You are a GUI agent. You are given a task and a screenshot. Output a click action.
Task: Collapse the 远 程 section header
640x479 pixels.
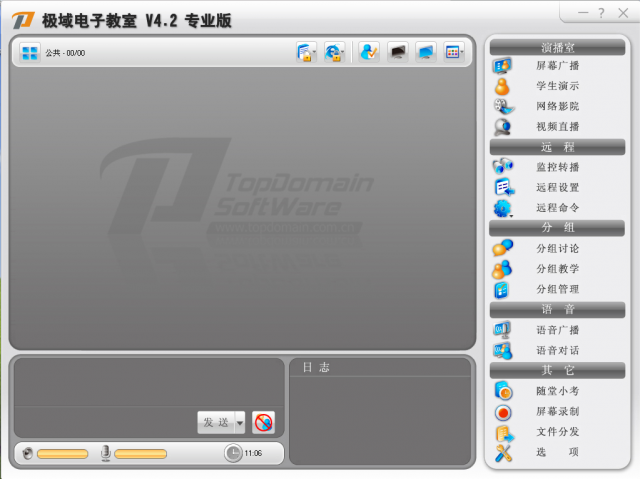click(x=557, y=147)
